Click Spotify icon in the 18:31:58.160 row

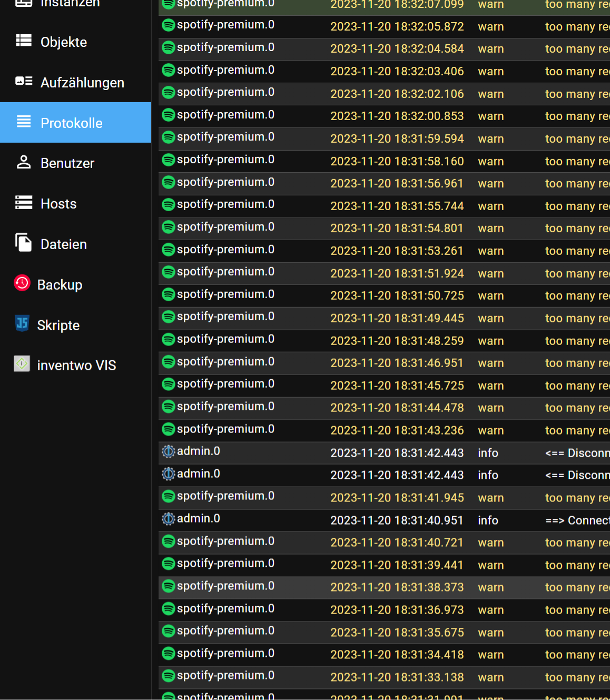point(169,160)
